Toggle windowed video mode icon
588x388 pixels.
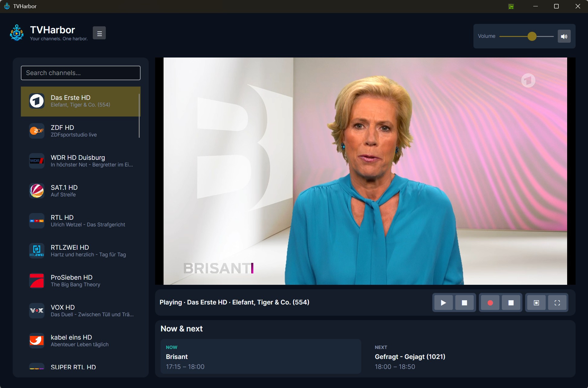pos(536,303)
